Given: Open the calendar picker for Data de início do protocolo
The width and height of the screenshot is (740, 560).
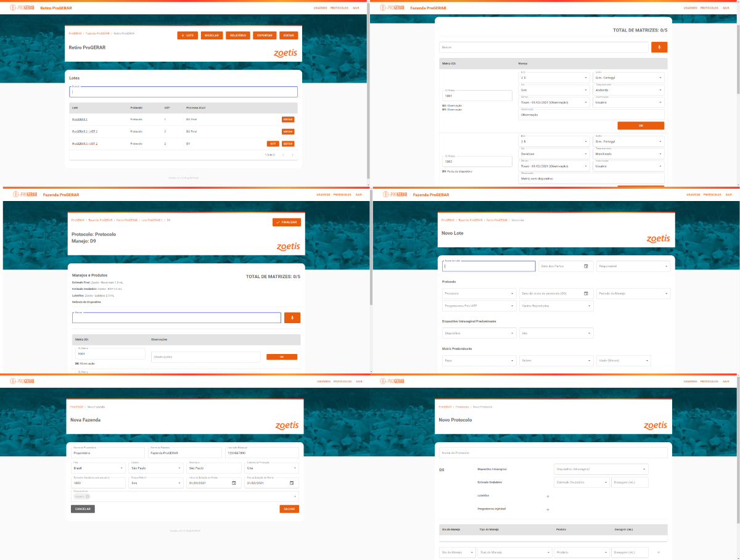Looking at the screenshot, I should 586,294.
